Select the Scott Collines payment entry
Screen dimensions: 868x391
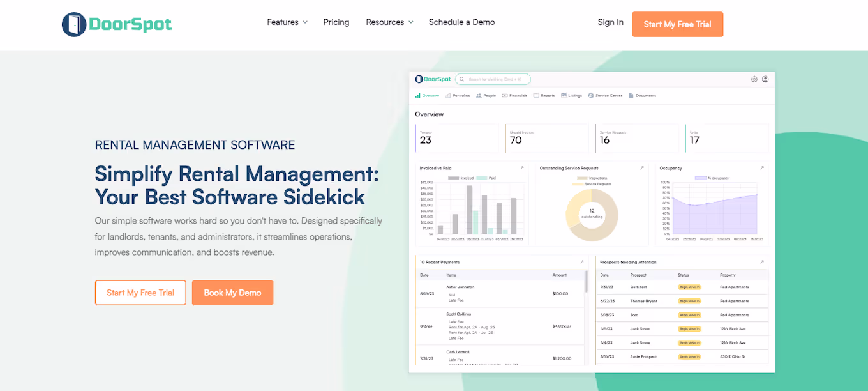tap(458, 314)
